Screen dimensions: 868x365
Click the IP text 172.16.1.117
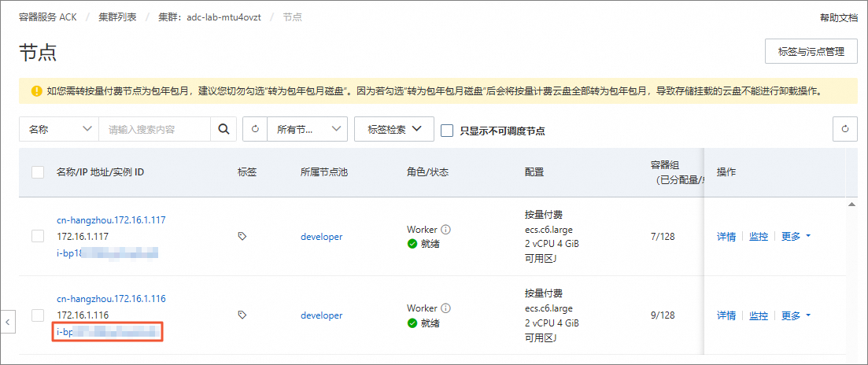click(x=83, y=236)
